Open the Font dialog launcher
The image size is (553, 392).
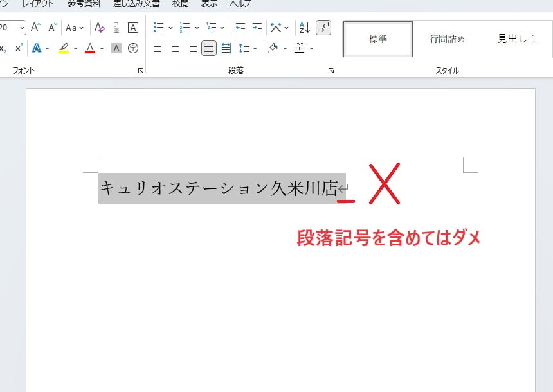click(x=141, y=71)
